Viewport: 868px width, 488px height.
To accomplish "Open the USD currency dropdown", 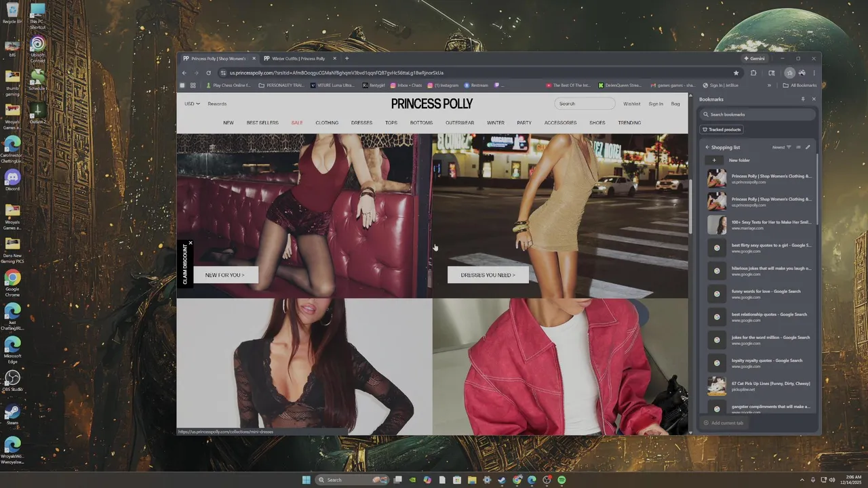I will click(192, 104).
